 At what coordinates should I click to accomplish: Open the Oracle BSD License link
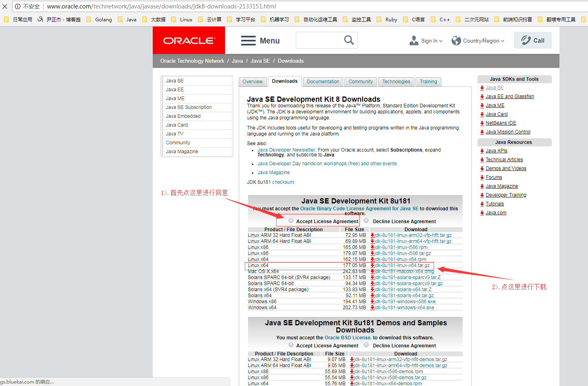point(348,338)
